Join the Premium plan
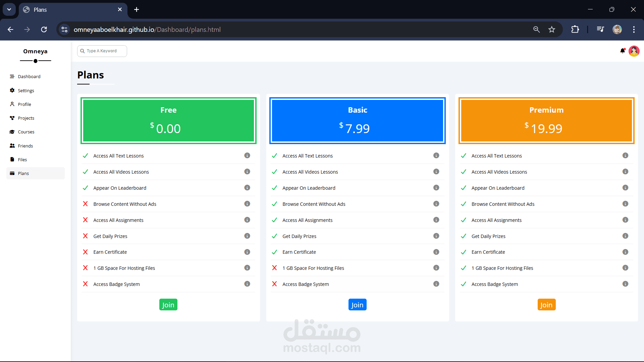The image size is (644, 362). 546,305
